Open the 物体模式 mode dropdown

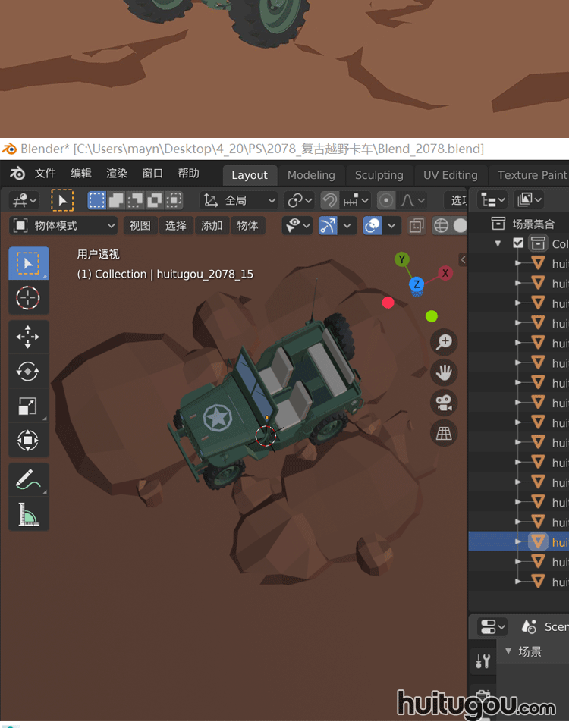64,225
